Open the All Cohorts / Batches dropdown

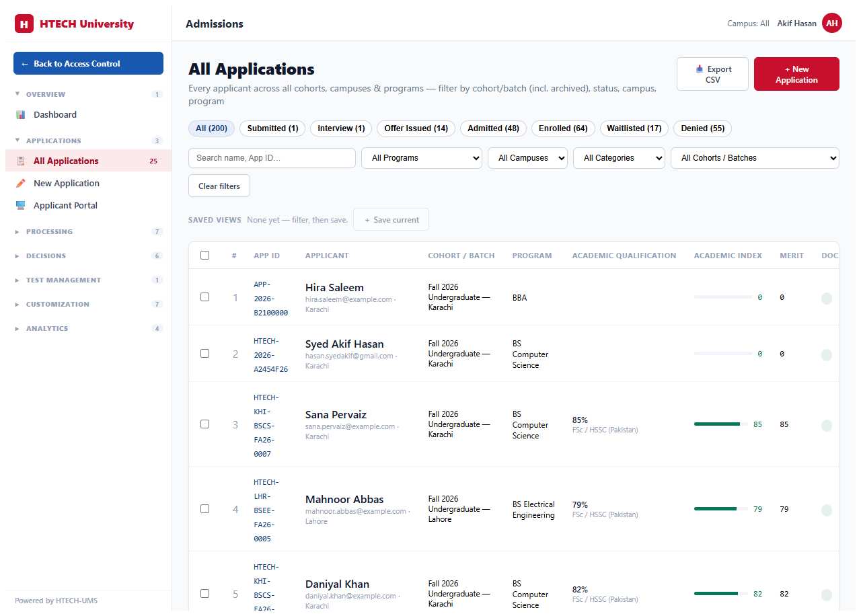point(755,158)
